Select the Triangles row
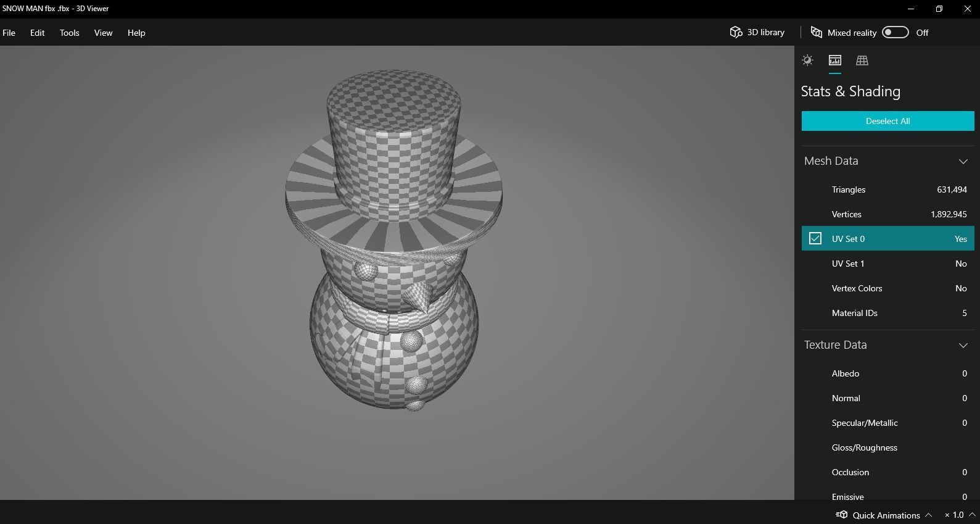The image size is (980, 524). 887,189
